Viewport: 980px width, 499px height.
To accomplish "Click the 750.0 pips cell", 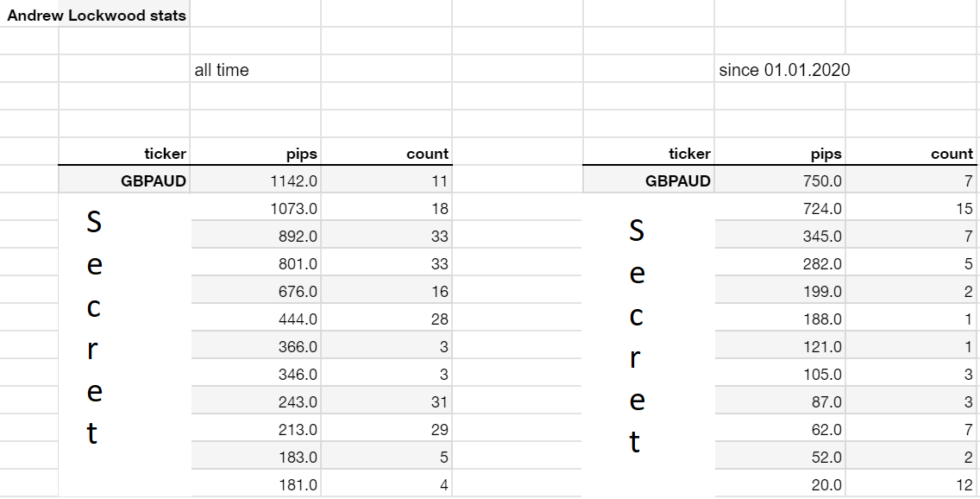I will tap(780, 180).
